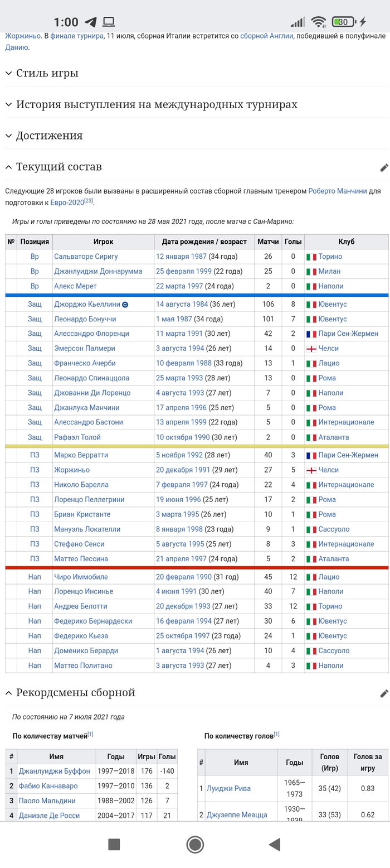
Task: Open the Пари Сен-Жермен club link for Верратти
Action: click(x=348, y=455)
